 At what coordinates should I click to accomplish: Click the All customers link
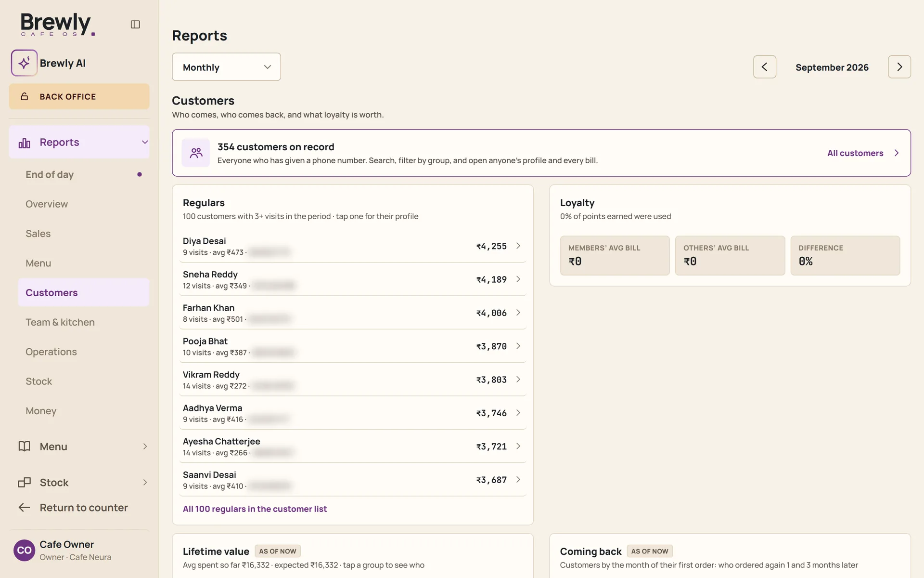coord(863,153)
